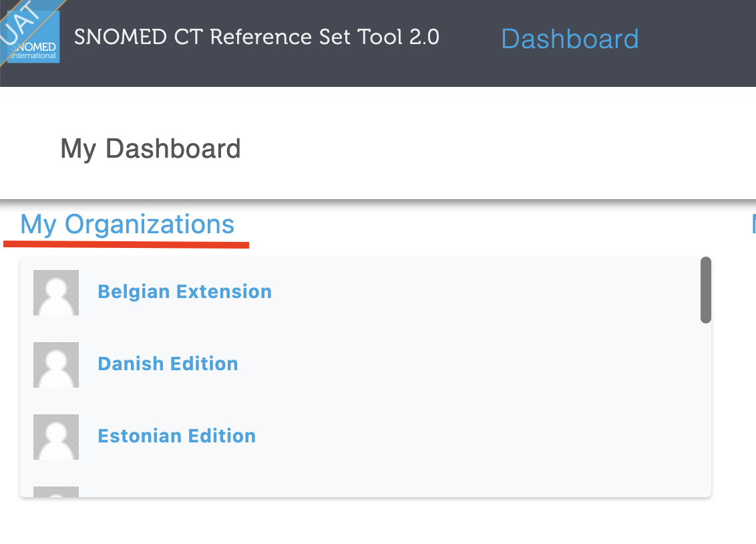Click the Estonian Edition avatar image
This screenshot has width=756, height=544.
pos(56,437)
